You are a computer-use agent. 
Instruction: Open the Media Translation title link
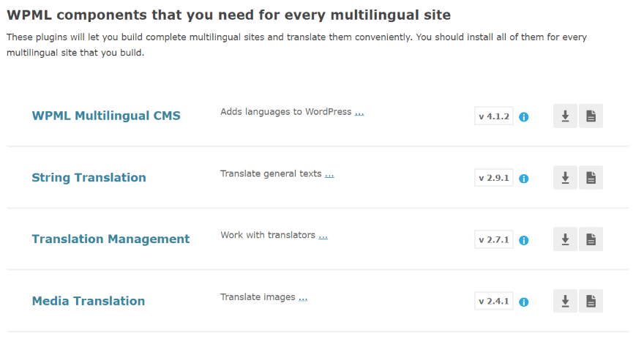[x=88, y=300]
